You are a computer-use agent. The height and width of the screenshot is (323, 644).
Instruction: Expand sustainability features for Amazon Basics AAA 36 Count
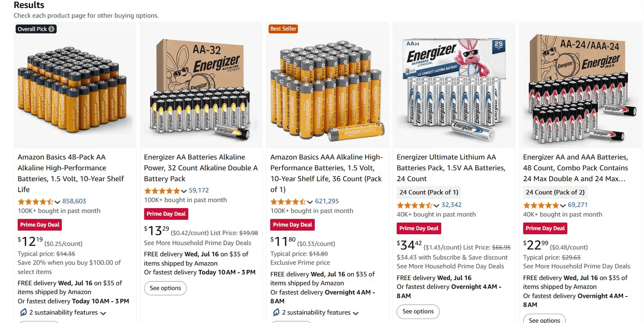(356, 313)
